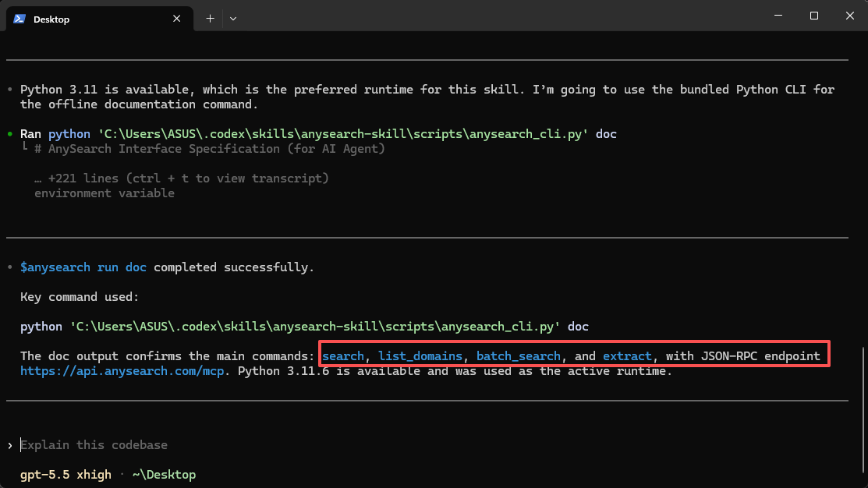This screenshot has width=868, height=488.
Task: Click the green bullet beside 'Ran python'
Action: click(x=10, y=134)
